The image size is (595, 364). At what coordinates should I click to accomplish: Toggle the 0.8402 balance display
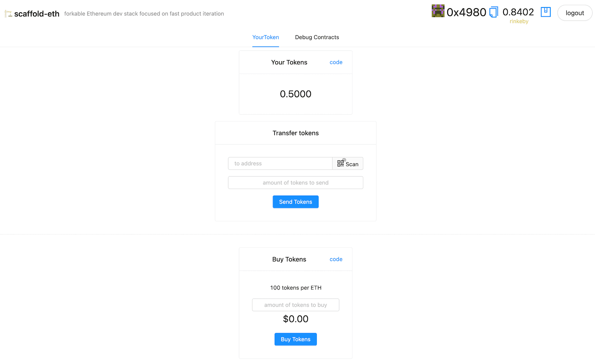[518, 12]
